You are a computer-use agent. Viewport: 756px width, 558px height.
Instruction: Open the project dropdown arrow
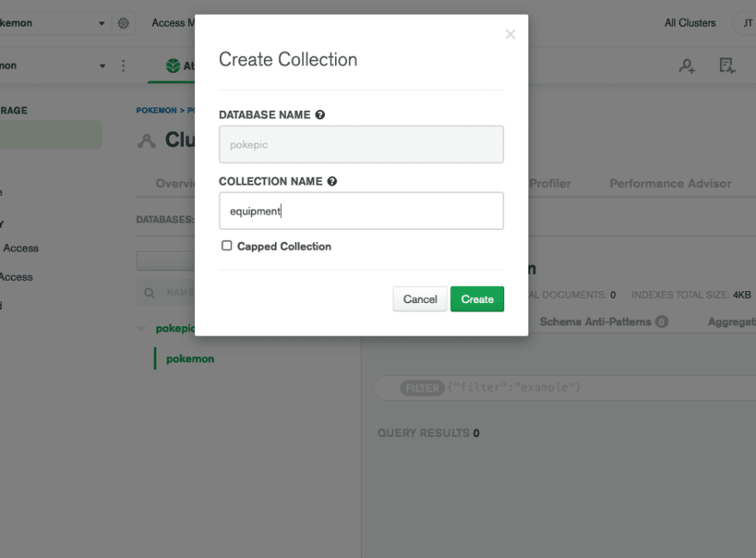(102, 65)
